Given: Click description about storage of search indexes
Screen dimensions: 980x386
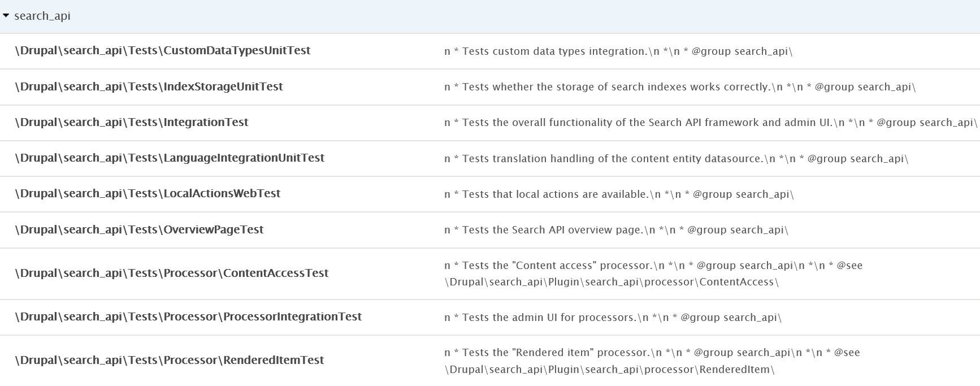Looking at the screenshot, I should [x=680, y=87].
